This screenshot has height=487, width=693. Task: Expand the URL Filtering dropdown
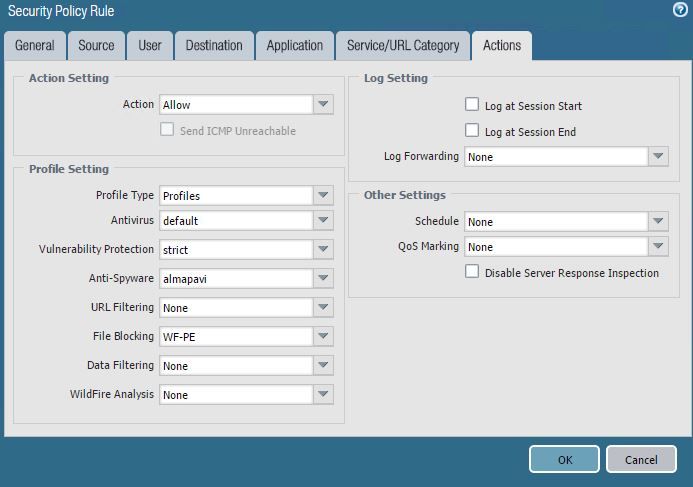(323, 307)
